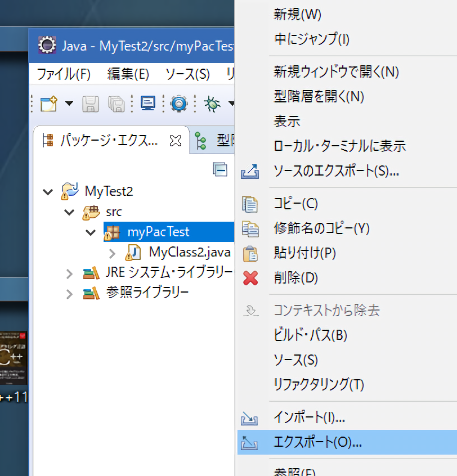Select 削除(D) in the context menu

pos(295,277)
